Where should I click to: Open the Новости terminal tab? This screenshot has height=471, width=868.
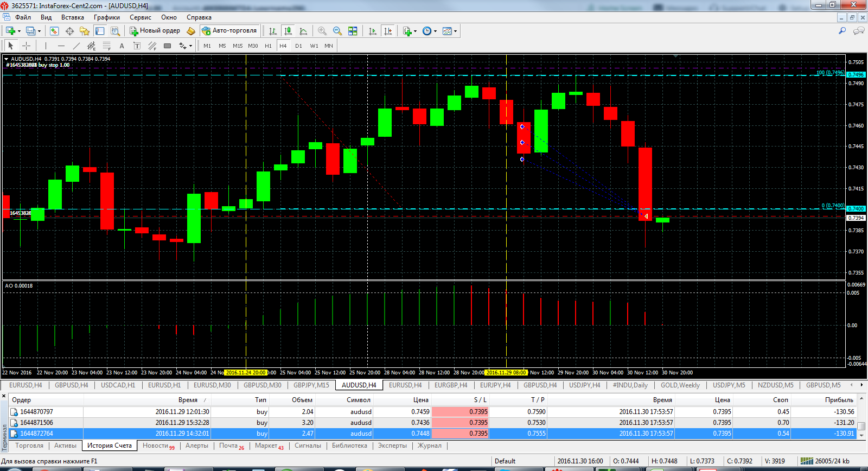(x=158, y=445)
